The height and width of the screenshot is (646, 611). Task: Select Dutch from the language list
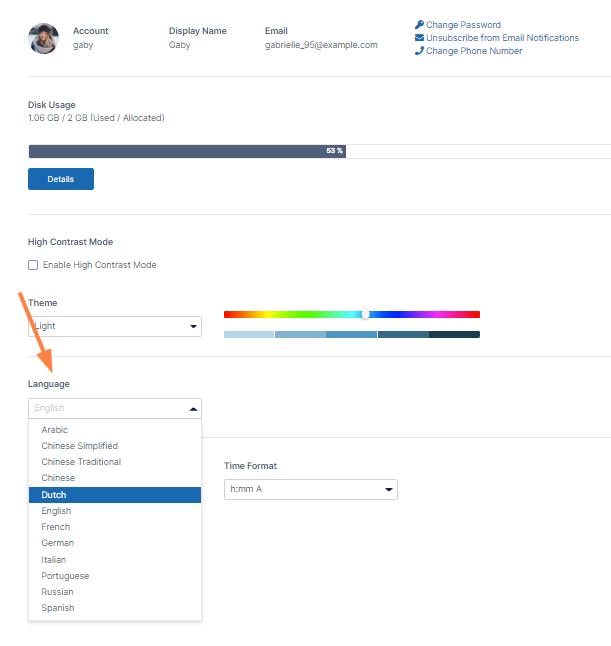pos(115,495)
